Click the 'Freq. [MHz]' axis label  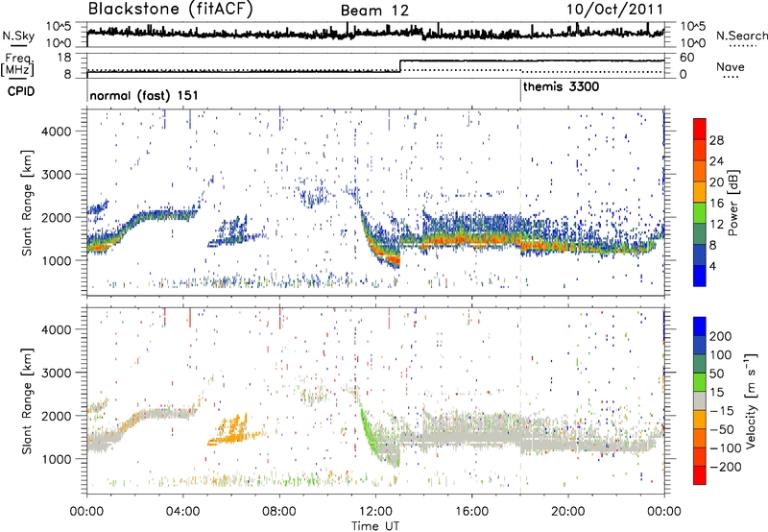pyautogui.click(x=18, y=64)
